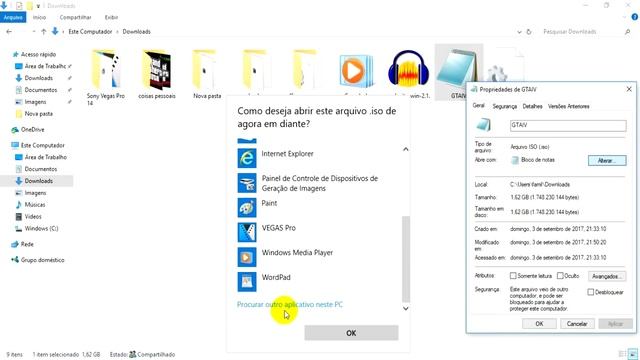Click the search magnifier in Explorer
The height and width of the screenshot is (360, 640).
pyautogui.click(x=627, y=31)
